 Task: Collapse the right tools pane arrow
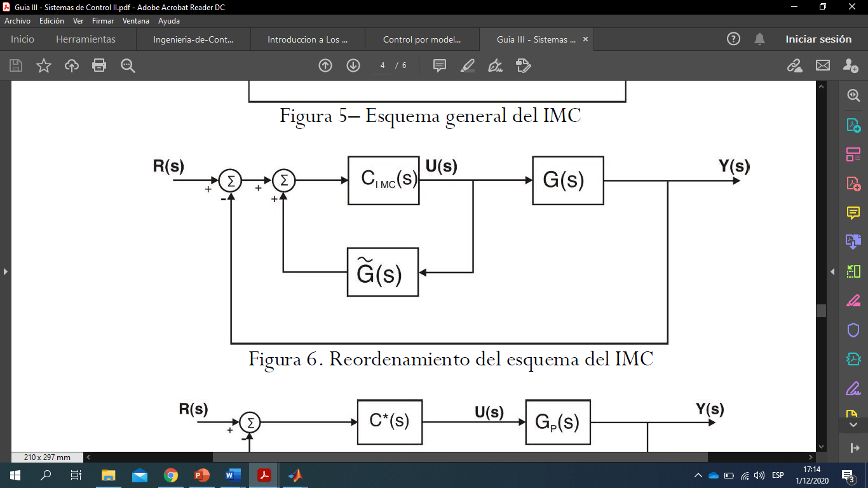(x=832, y=271)
